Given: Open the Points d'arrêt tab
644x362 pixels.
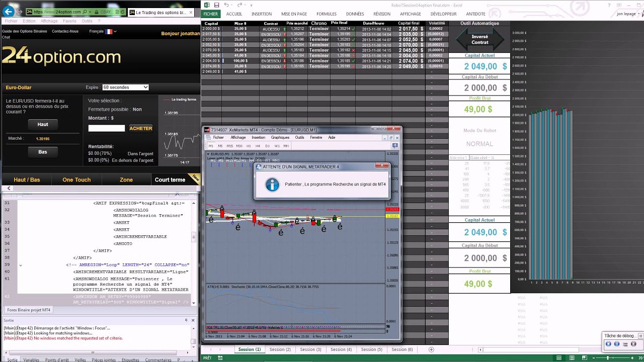Looking at the screenshot, I should pyautogui.click(x=57, y=360).
